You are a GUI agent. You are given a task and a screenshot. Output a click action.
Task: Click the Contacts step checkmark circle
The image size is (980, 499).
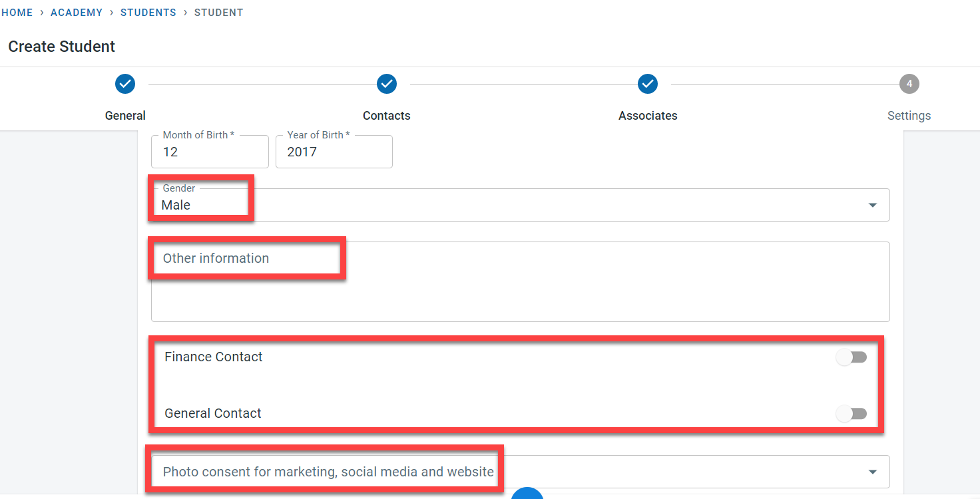pyautogui.click(x=387, y=84)
